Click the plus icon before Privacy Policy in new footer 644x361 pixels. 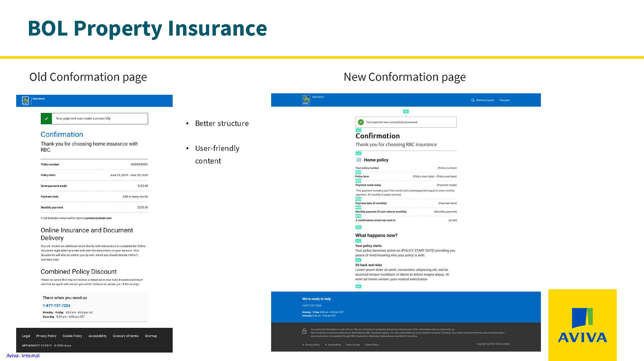303,345
